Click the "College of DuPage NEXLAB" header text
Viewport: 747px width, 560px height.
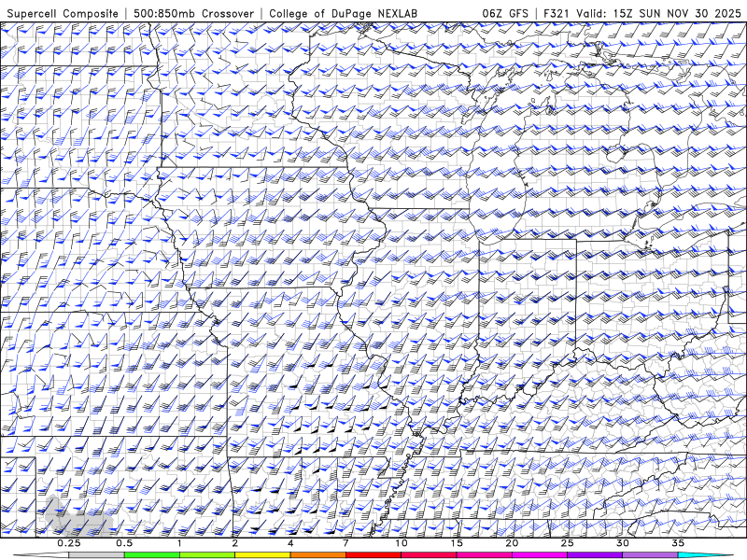point(343,13)
